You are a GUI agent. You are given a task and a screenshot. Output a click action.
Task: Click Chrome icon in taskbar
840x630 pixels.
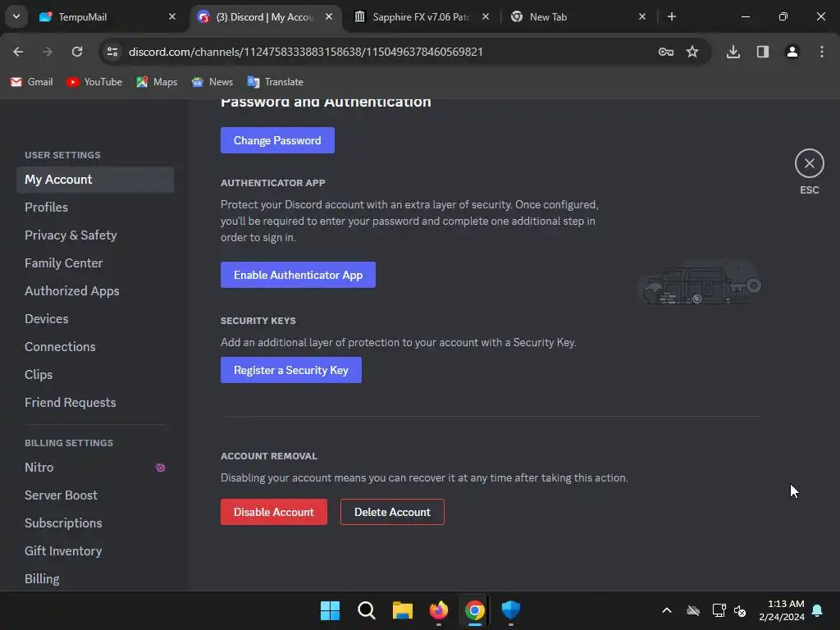click(475, 610)
